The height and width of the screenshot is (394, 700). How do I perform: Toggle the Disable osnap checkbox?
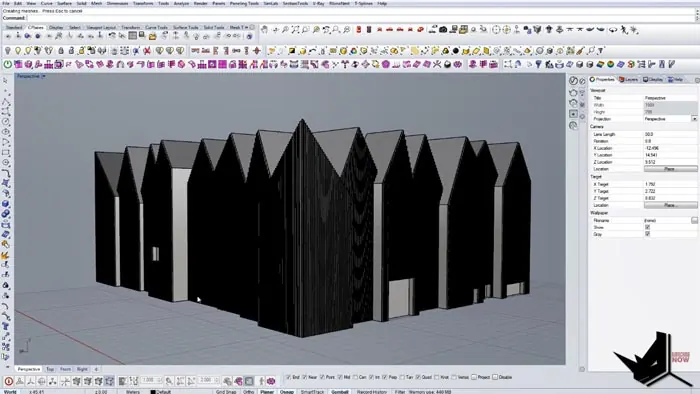tap(495, 377)
